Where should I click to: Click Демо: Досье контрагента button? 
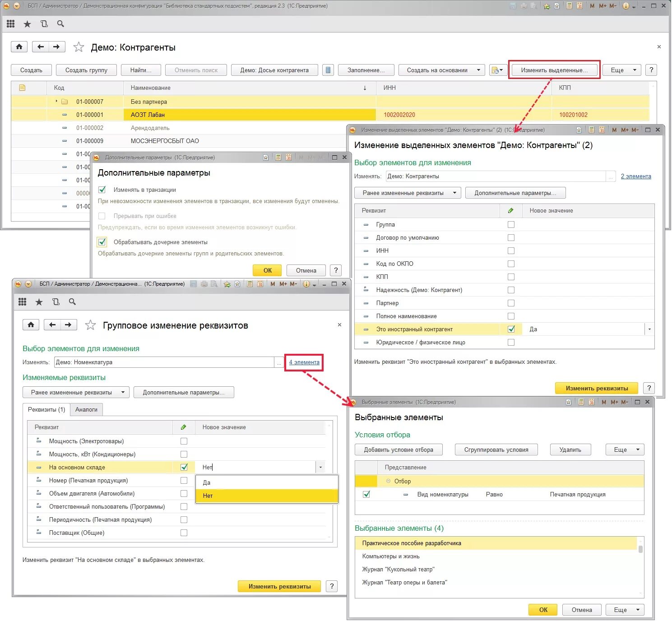pyautogui.click(x=274, y=70)
